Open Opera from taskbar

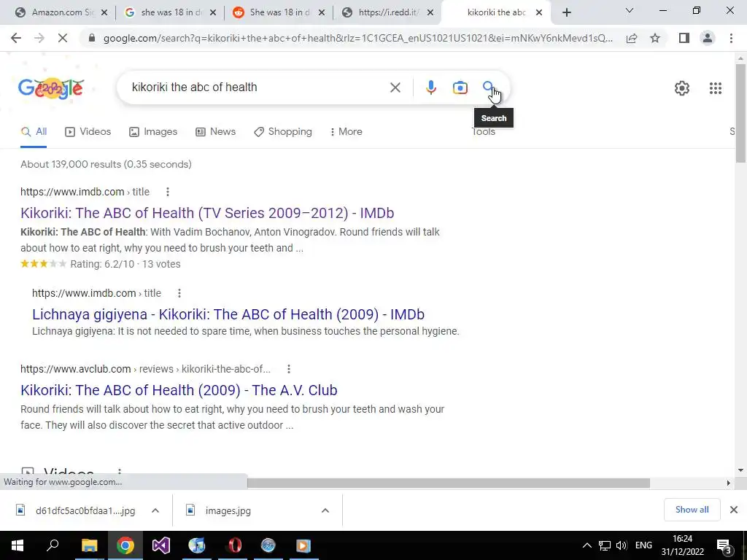[x=235, y=545]
